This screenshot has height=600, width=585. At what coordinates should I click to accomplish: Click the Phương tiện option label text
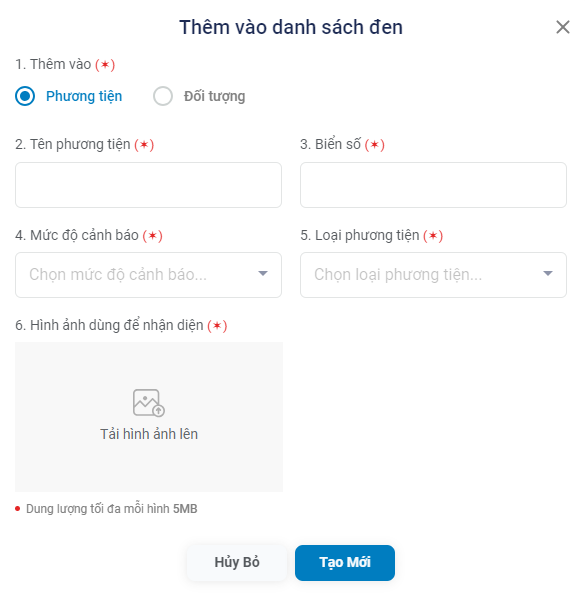point(84,96)
